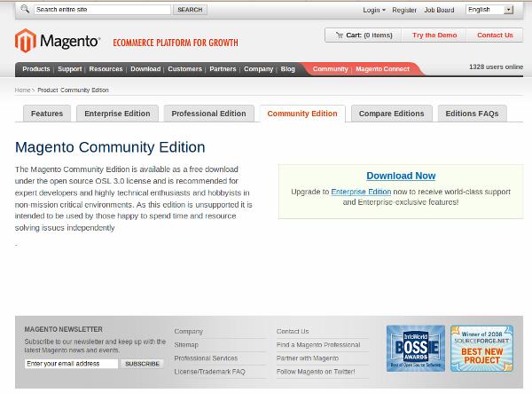The width and height of the screenshot is (532, 393).
Task: Click the Download Now link
Action: [x=401, y=176]
